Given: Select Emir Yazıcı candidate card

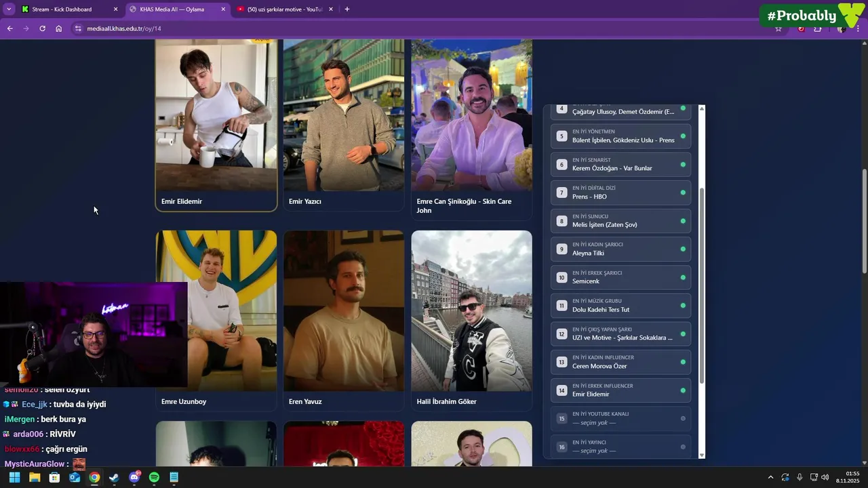Looking at the screenshot, I should point(344,125).
